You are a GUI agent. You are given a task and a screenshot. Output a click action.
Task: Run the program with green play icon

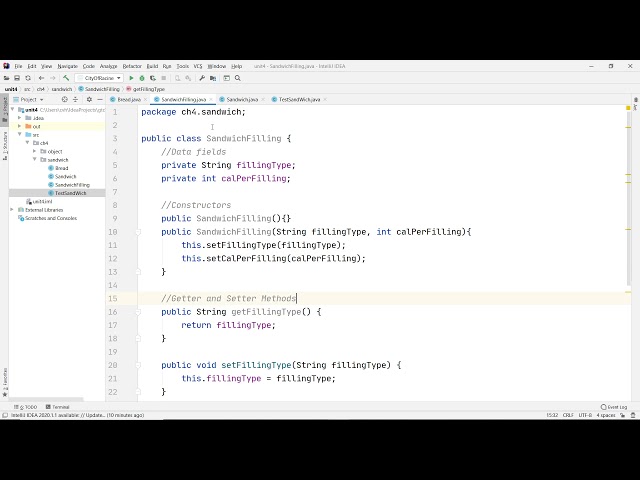[131, 78]
